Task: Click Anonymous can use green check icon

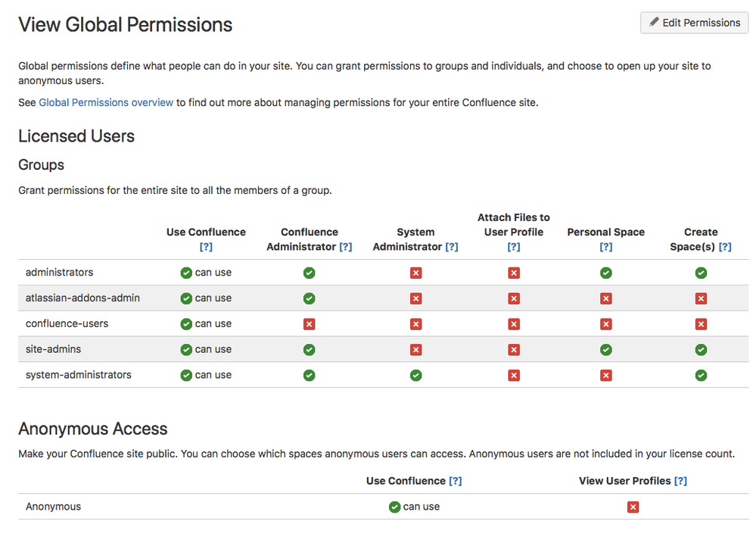Action: point(394,507)
